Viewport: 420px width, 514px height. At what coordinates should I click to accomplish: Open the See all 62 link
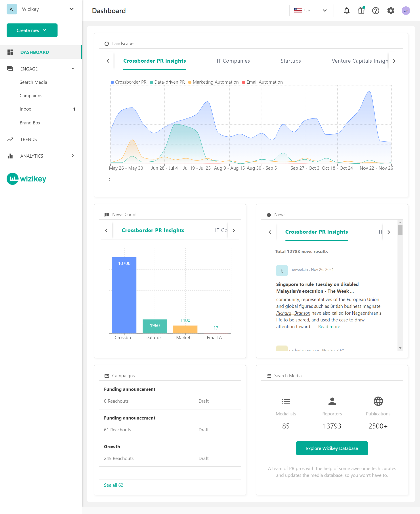click(114, 485)
